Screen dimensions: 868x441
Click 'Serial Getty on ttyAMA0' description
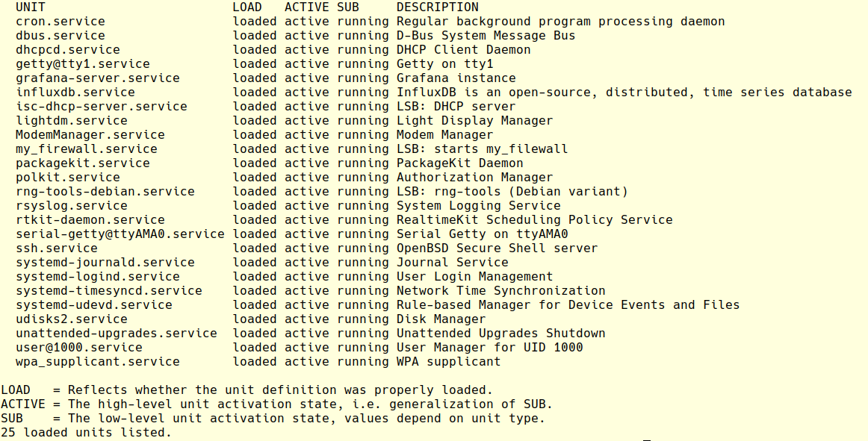coord(482,234)
